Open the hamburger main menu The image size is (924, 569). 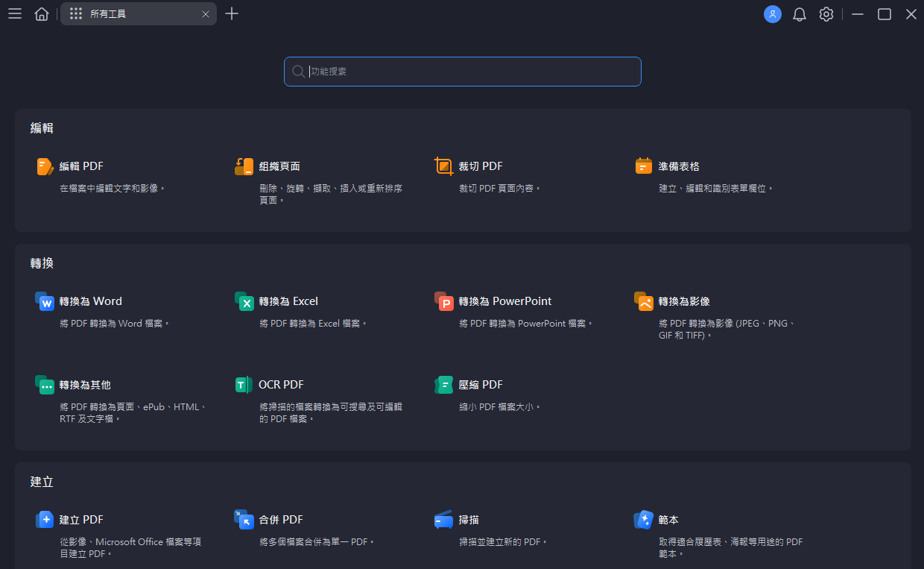click(x=15, y=14)
